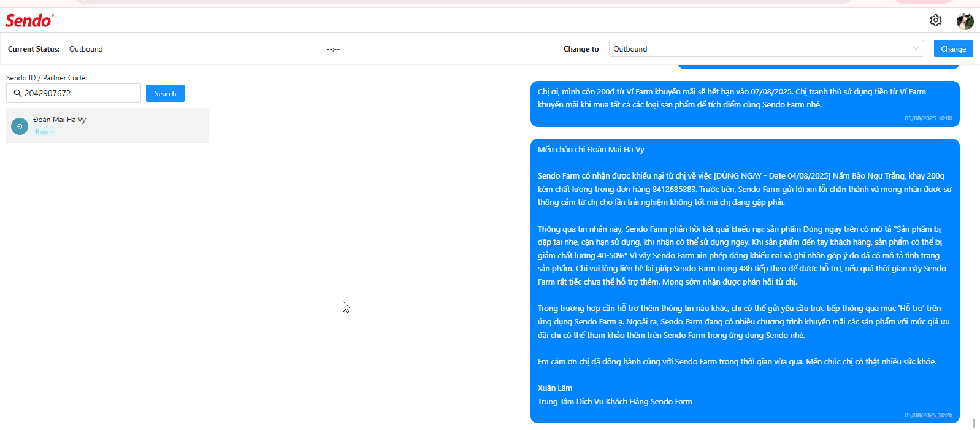
Task: Focus the Sendo ID / Partner Code field
Action: coord(74,93)
